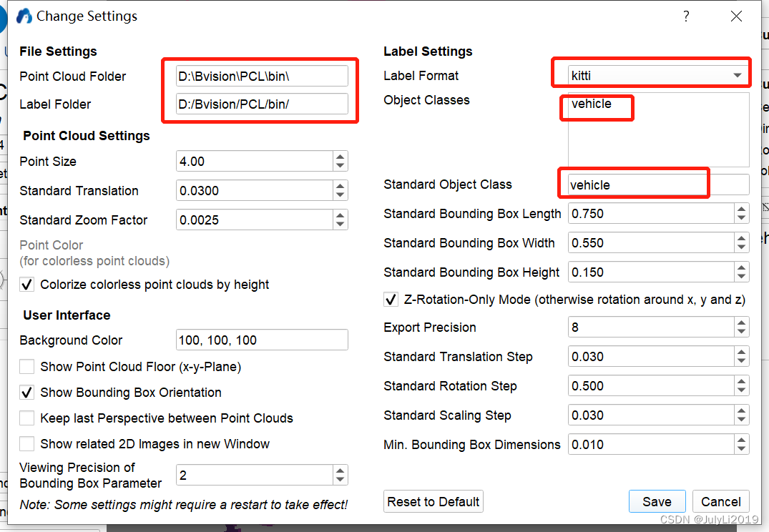Increase Standard Bounding Box Length
This screenshot has height=532, width=769.
point(741,209)
